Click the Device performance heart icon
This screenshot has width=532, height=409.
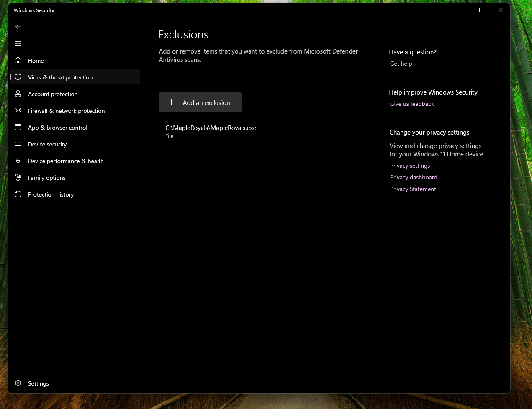pyautogui.click(x=18, y=161)
